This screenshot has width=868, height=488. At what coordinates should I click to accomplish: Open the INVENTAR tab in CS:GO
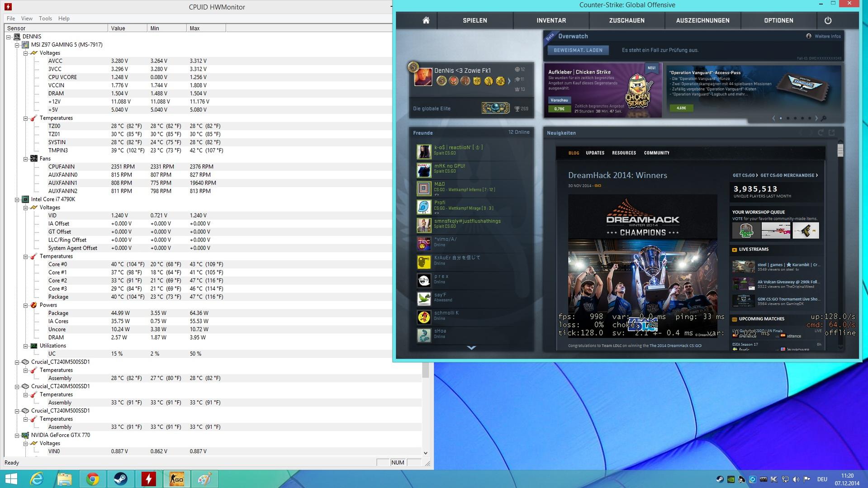pyautogui.click(x=551, y=20)
